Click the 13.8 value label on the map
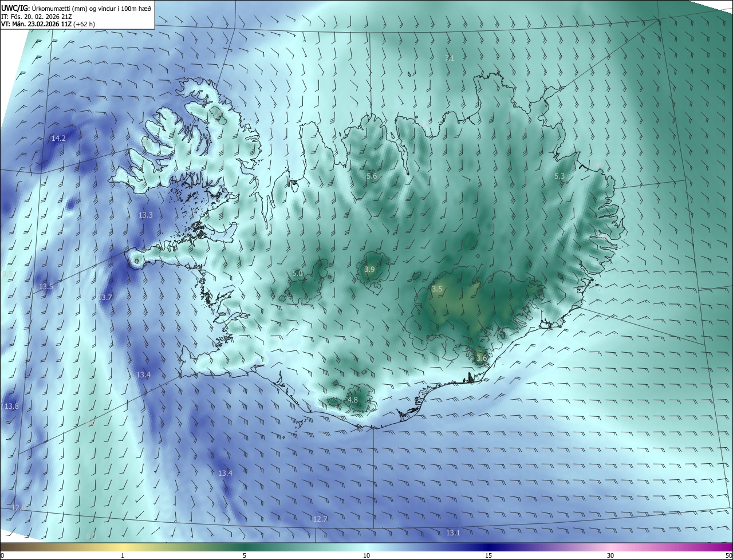 coord(11,406)
